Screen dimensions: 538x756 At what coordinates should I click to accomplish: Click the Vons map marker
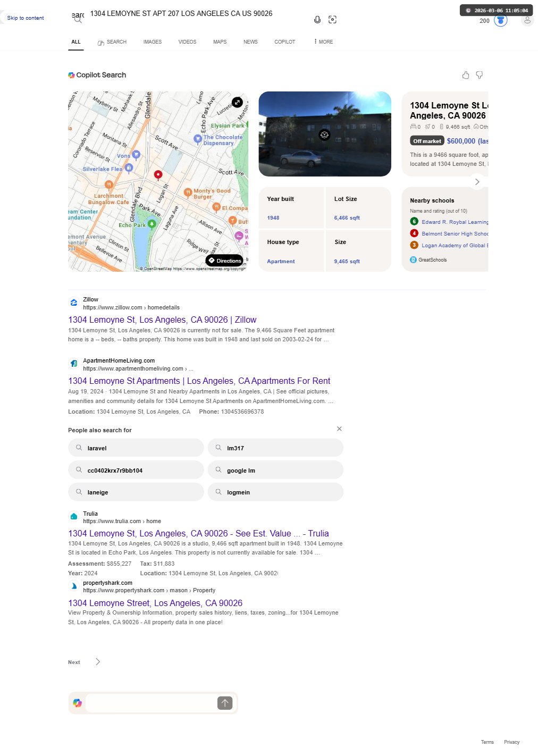(x=136, y=155)
